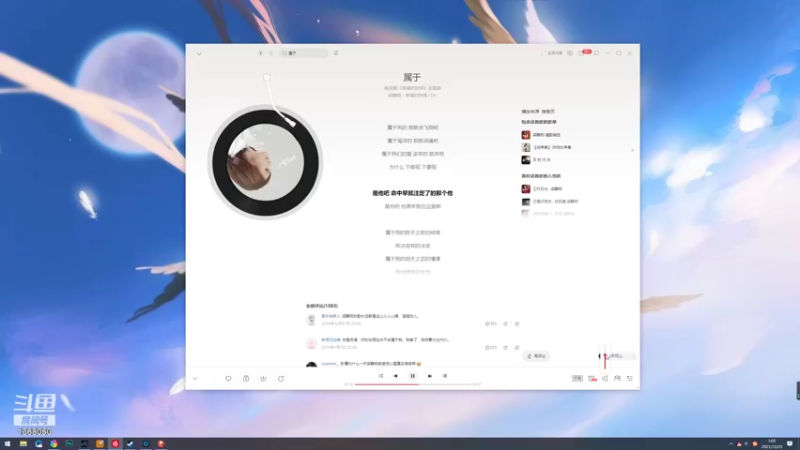Collapse the player view with top-left chevron

click(x=199, y=54)
